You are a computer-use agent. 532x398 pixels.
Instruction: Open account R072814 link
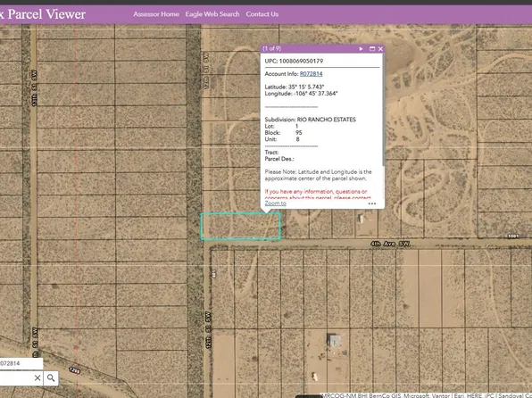tap(312, 74)
